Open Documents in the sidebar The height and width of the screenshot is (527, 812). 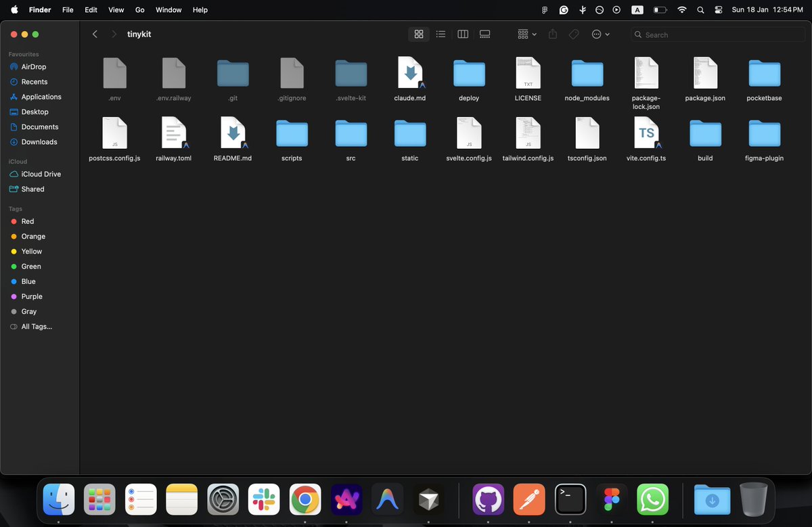click(x=40, y=127)
